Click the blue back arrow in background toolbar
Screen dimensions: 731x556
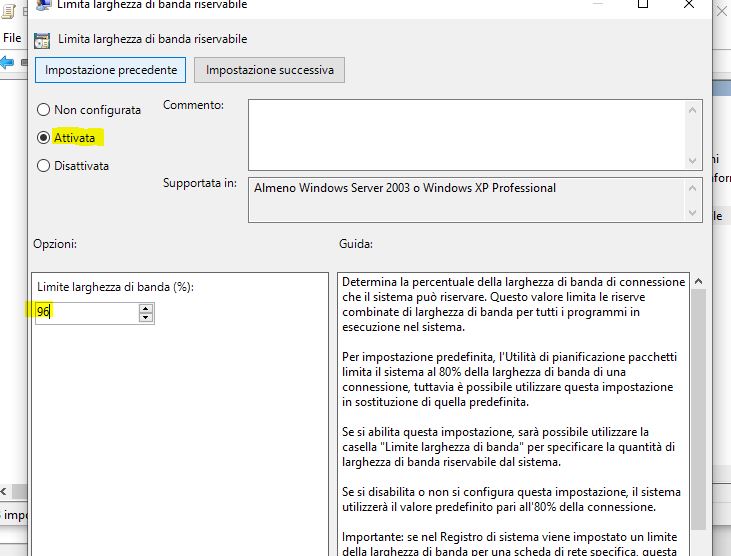point(8,62)
